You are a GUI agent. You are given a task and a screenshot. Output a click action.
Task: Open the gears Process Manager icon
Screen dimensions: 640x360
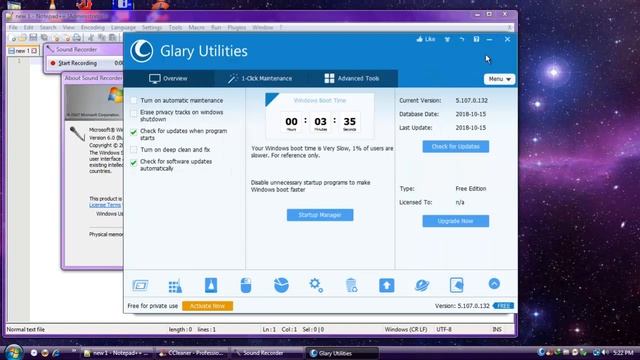pos(316,285)
